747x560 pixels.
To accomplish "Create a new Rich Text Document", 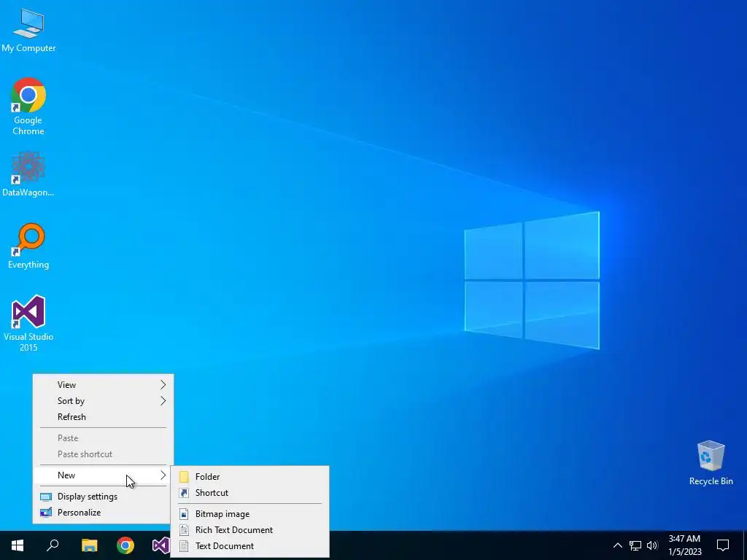I will point(250,530).
